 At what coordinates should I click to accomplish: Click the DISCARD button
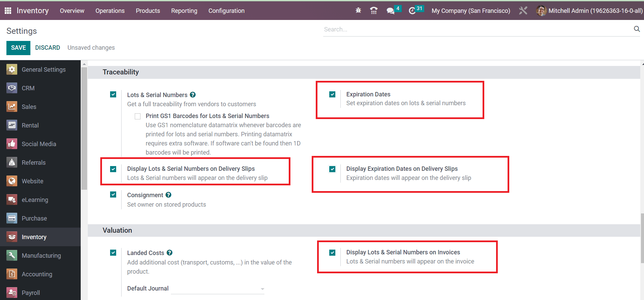(x=48, y=48)
